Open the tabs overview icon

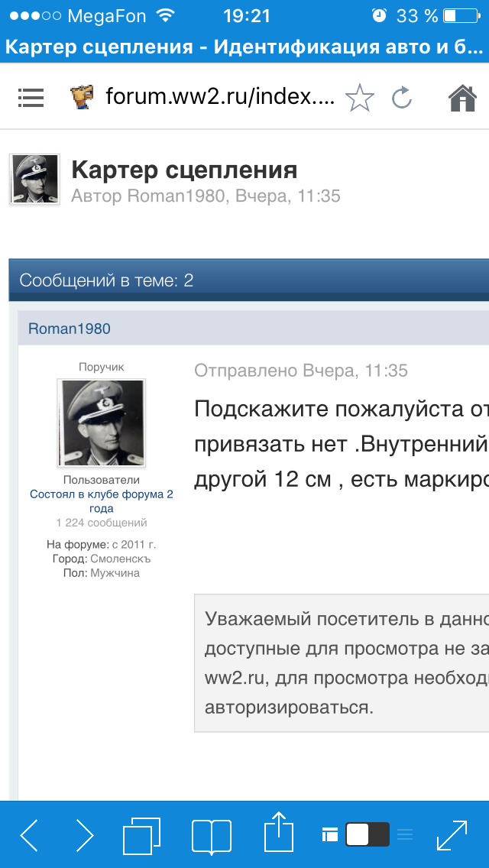pyautogui.click(x=142, y=834)
